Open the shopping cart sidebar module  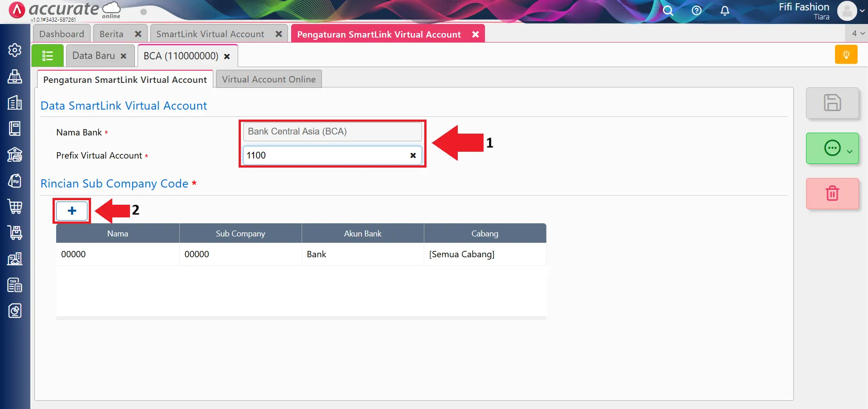pyautogui.click(x=15, y=207)
